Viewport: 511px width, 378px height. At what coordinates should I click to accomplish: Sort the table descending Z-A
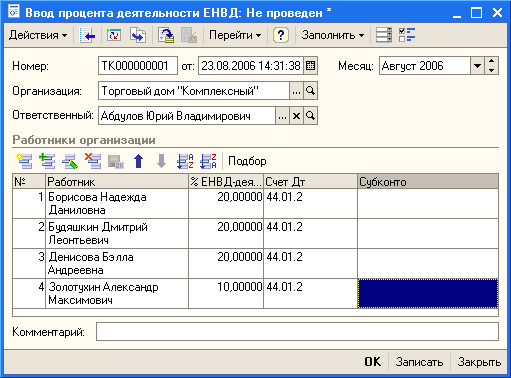point(208,161)
